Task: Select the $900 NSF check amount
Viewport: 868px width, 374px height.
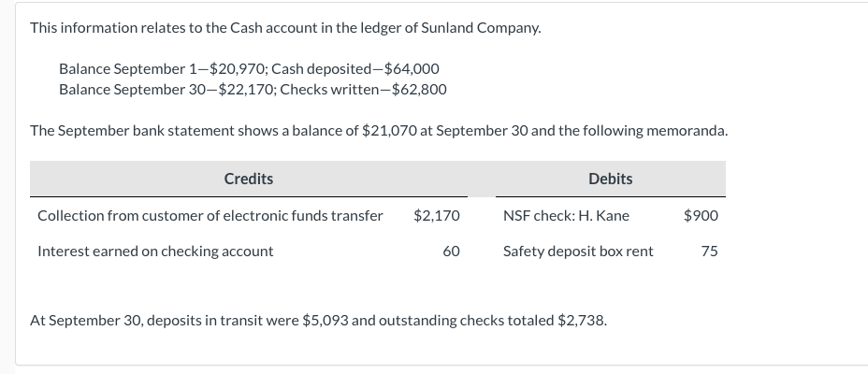Action: pos(701,216)
